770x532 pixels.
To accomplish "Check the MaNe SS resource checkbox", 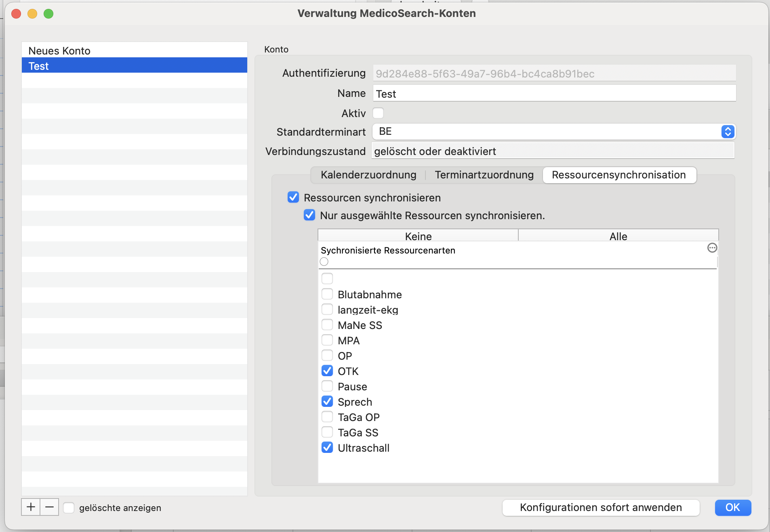I will (327, 325).
